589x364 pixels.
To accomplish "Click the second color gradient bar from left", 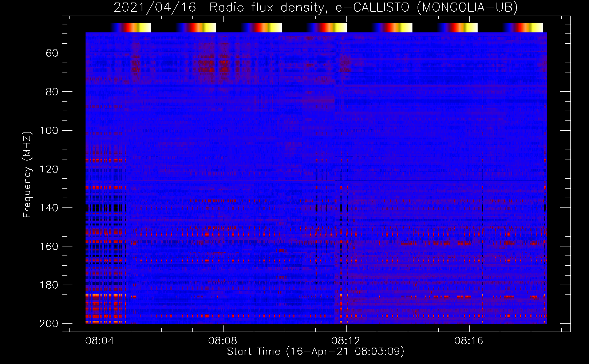I will coord(196,28).
